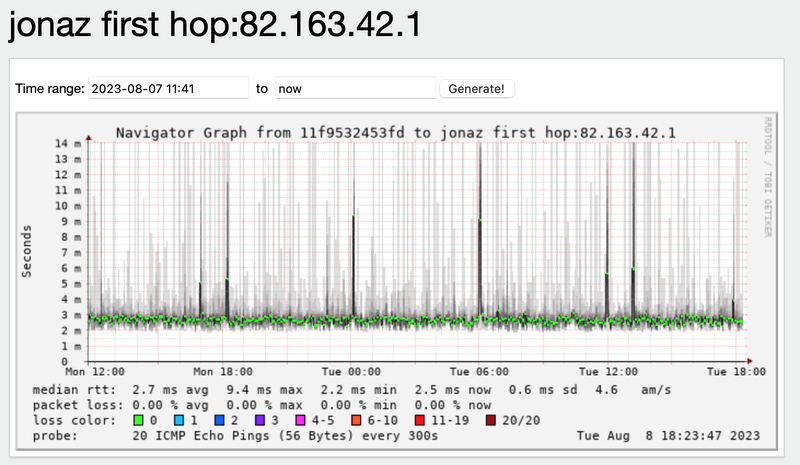Click the orange loss swatch for 6-10
This screenshot has height=465, width=800.
tap(356, 421)
